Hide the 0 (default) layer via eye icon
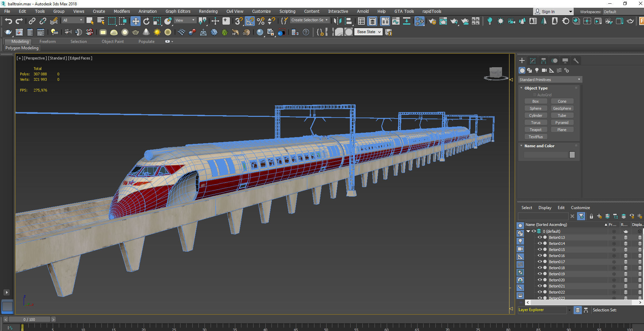 pos(534,231)
